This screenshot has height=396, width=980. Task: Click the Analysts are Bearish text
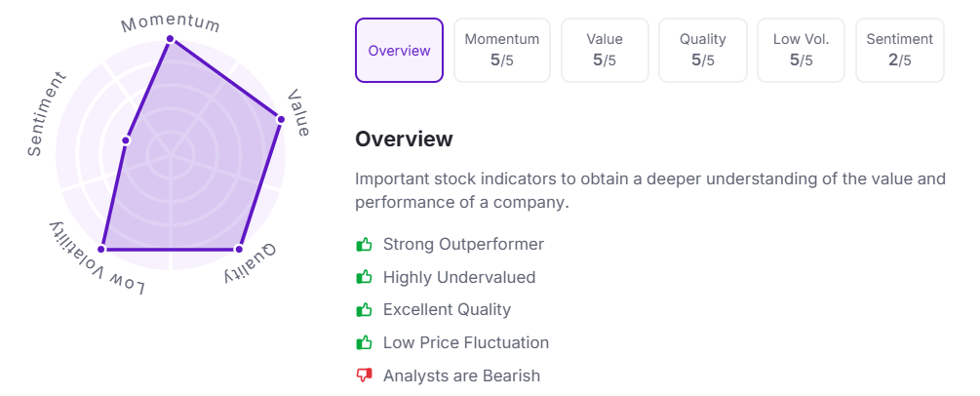[x=461, y=376]
